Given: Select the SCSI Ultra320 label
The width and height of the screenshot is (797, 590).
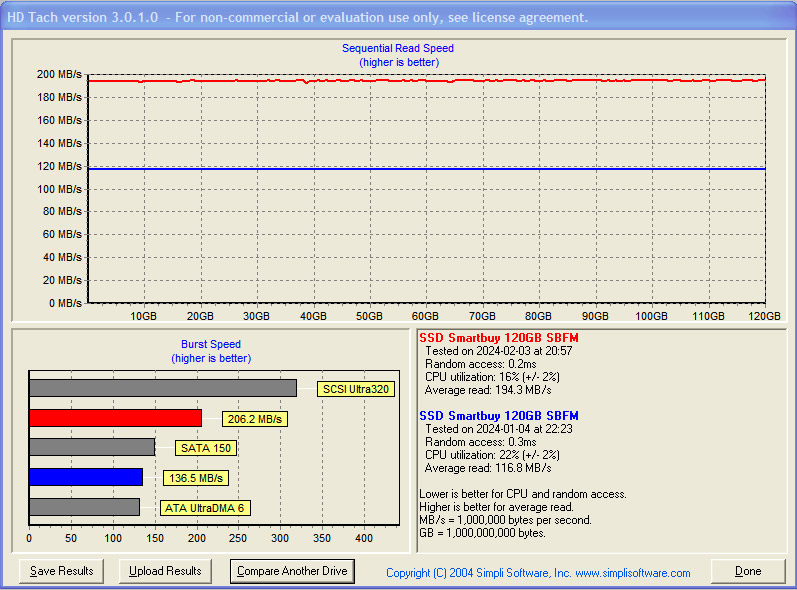Looking at the screenshot, I should click(x=355, y=389).
